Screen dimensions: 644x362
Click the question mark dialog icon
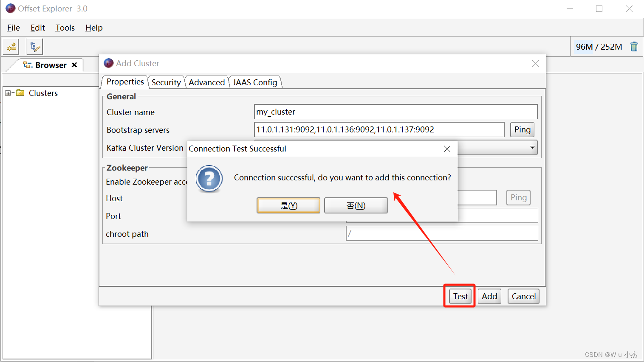pos(209,179)
